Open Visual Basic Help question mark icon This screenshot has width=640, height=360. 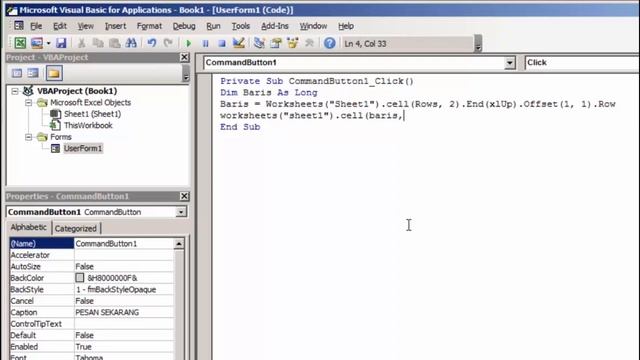[329, 43]
